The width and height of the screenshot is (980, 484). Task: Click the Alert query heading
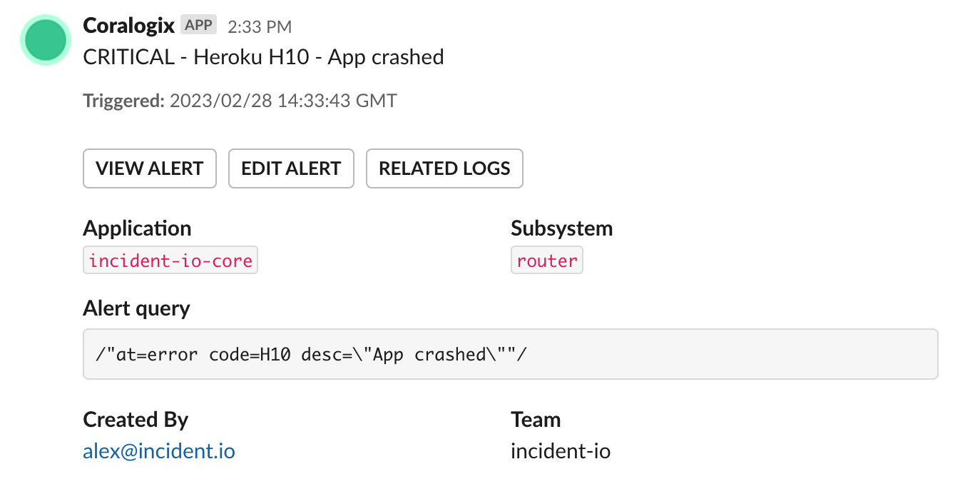136,308
